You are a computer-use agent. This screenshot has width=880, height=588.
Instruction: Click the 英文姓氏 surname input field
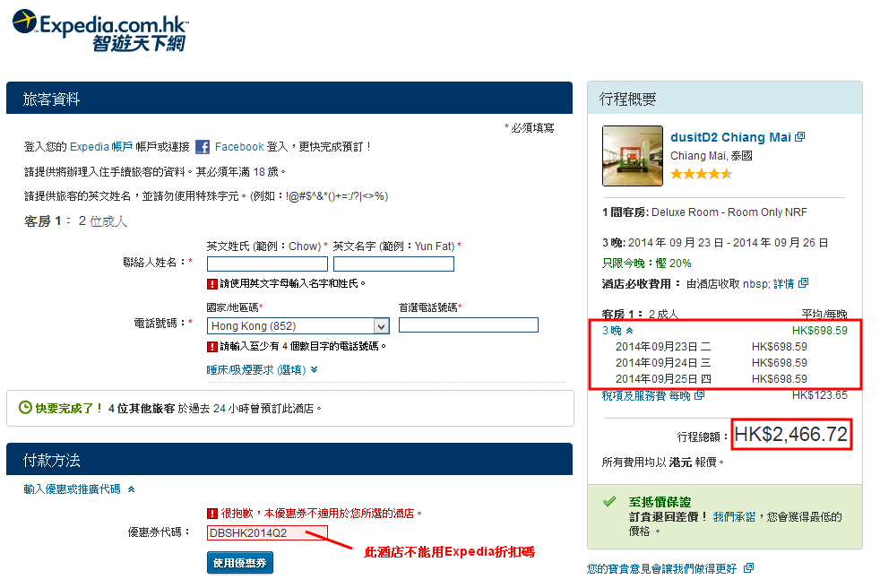tap(267, 264)
